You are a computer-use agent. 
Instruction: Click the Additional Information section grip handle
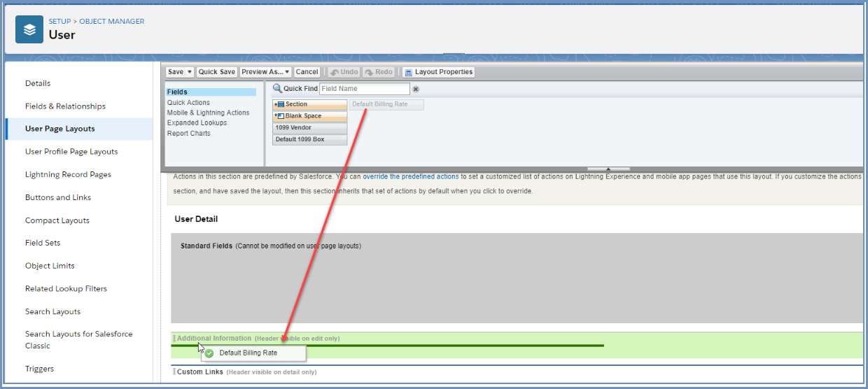click(174, 339)
